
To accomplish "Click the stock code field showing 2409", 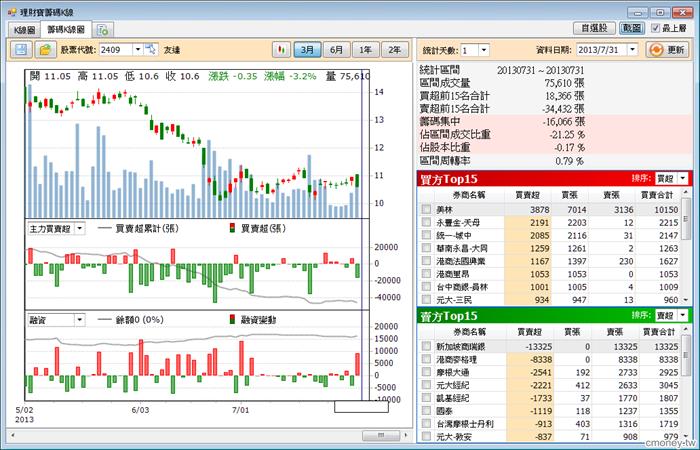I will point(116,50).
